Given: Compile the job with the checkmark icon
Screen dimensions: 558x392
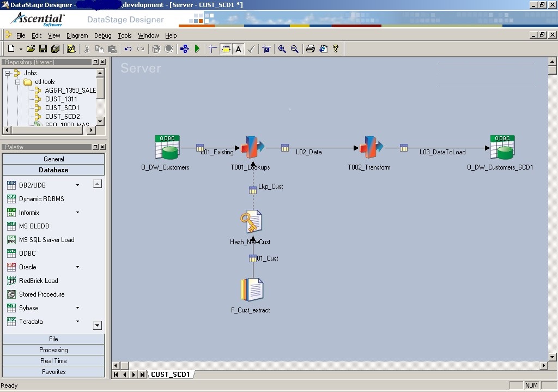Looking at the screenshot, I should (251, 49).
